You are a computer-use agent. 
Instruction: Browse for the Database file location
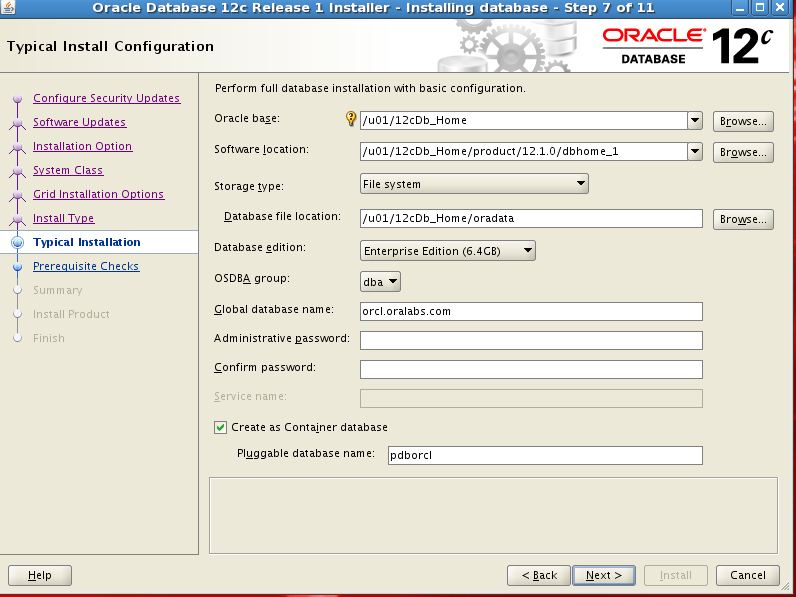tap(743, 219)
